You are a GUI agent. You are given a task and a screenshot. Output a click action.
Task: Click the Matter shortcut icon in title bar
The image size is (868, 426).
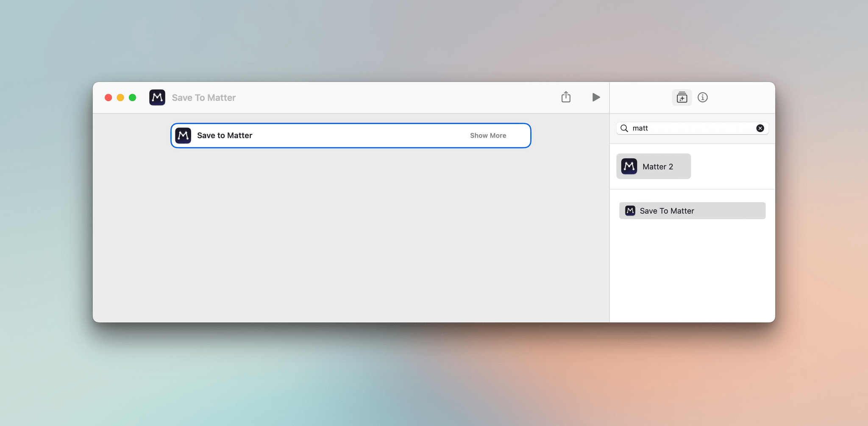157,97
